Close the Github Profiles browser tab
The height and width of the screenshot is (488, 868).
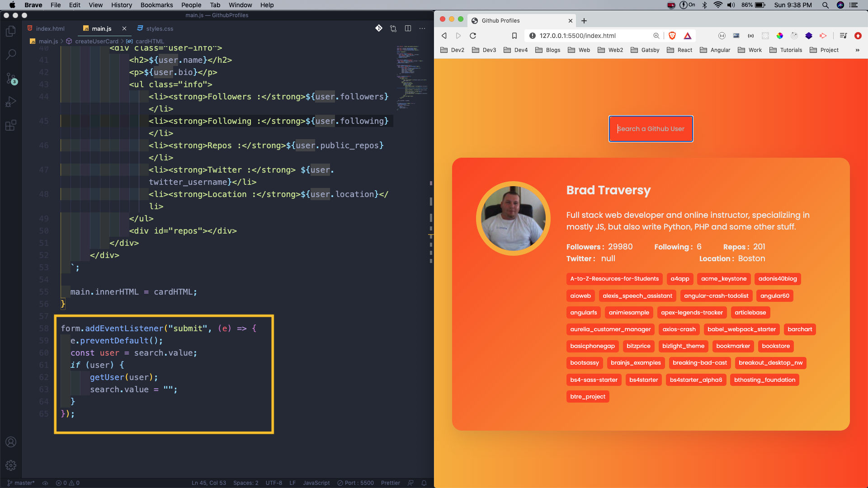coord(571,21)
